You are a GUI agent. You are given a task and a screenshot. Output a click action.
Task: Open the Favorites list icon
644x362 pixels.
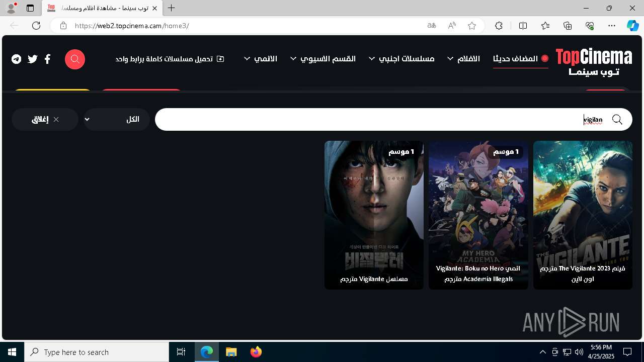click(x=545, y=26)
